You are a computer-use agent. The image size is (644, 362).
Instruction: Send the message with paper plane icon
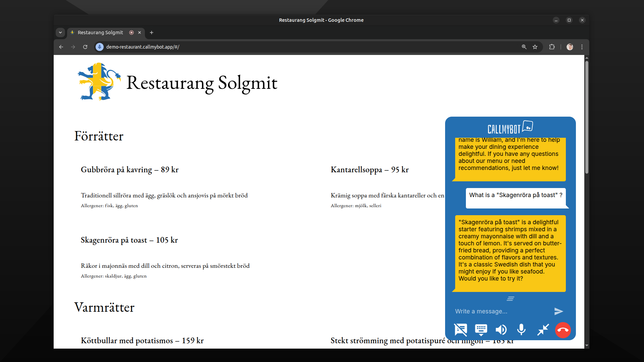(x=558, y=311)
